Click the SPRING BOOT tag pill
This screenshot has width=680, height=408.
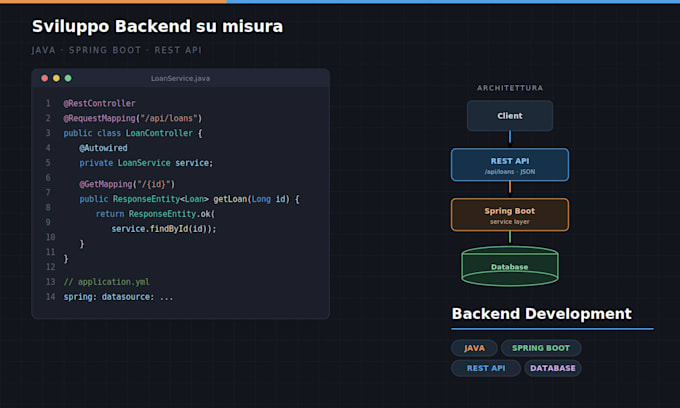(541, 348)
